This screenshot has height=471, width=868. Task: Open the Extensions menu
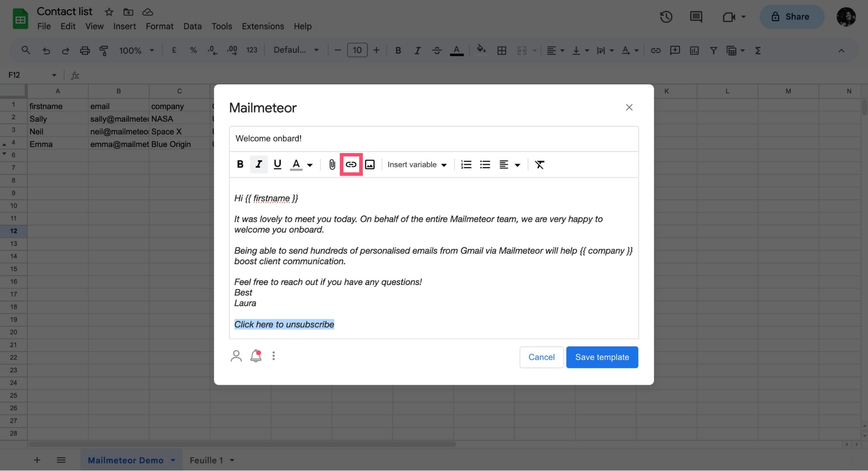pos(263,27)
